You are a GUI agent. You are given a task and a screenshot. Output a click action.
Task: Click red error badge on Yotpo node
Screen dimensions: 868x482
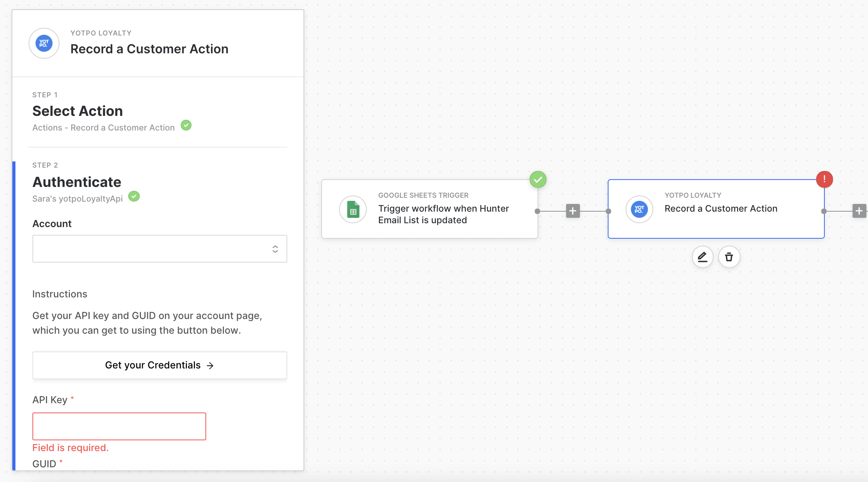[824, 179]
